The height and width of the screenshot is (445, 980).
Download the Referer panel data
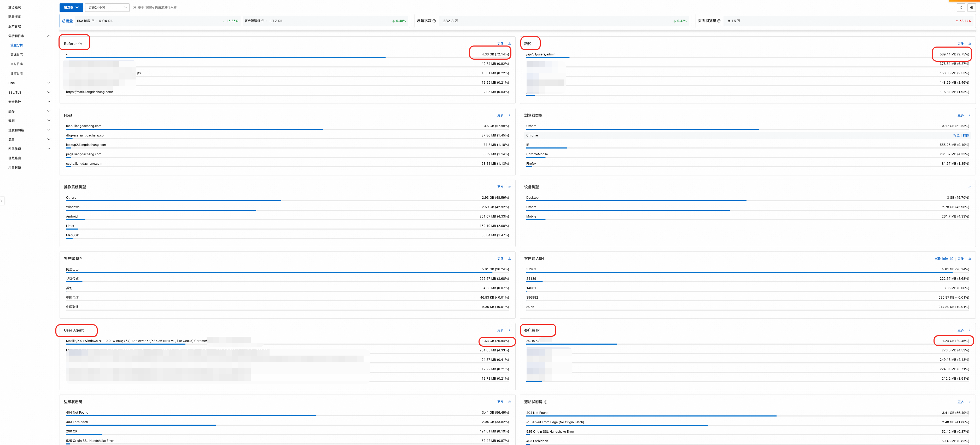509,44
